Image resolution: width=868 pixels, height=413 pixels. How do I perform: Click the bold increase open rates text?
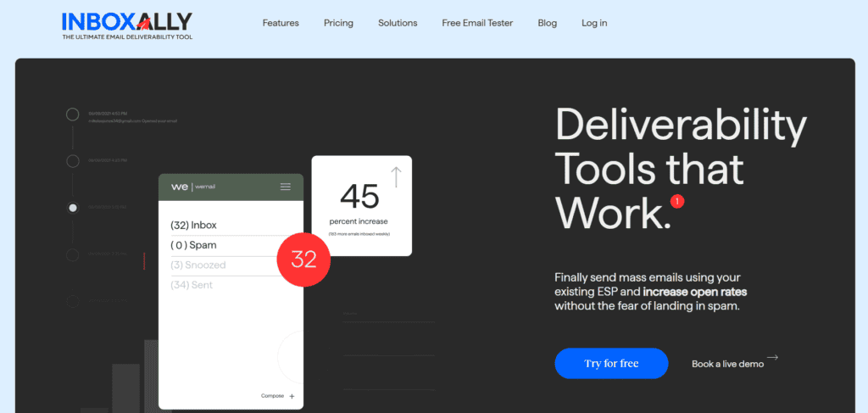(695, 291)
